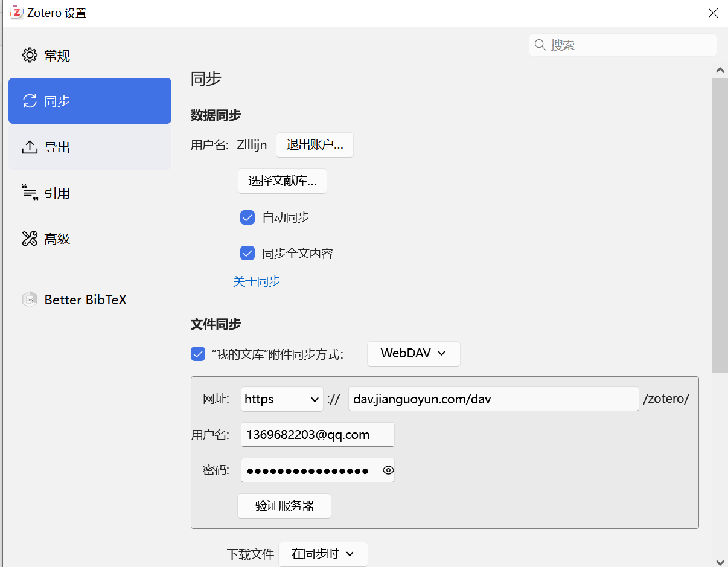This screenshot has width=728, height=567.
Task: Open the 在同步时 download files dropdown
Action: pyautogui.click(x=323, y=554)
